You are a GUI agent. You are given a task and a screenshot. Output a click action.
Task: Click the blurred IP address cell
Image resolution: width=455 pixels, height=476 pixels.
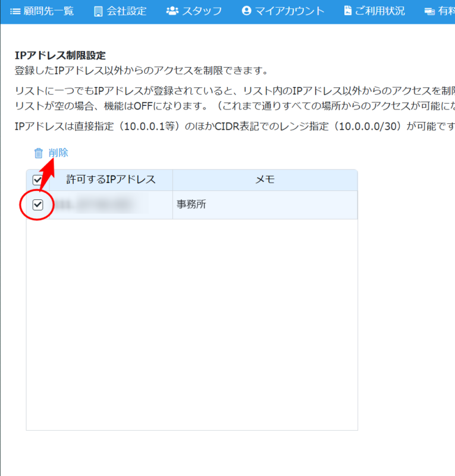coord(111,205)
